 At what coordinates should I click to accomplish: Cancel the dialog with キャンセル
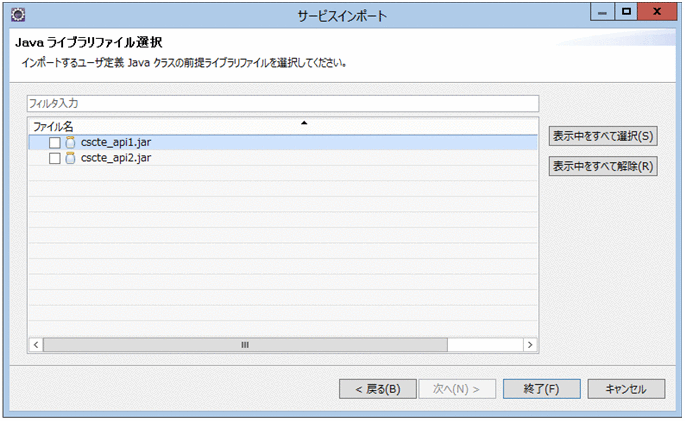626,389
